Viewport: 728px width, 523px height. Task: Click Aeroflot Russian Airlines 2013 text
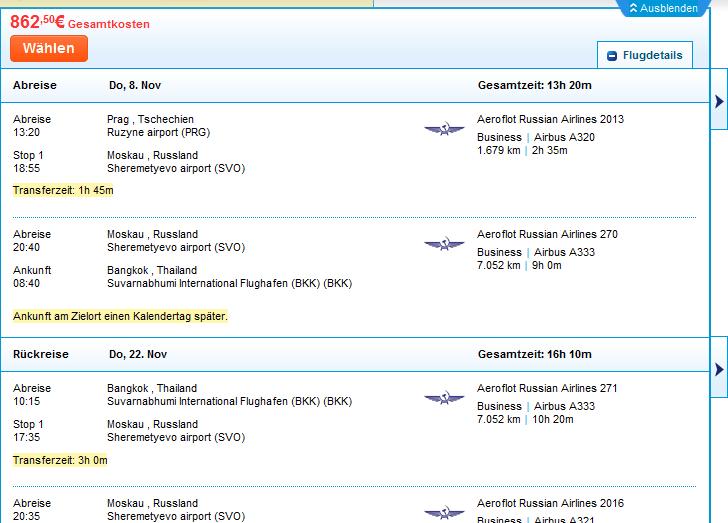550,119
